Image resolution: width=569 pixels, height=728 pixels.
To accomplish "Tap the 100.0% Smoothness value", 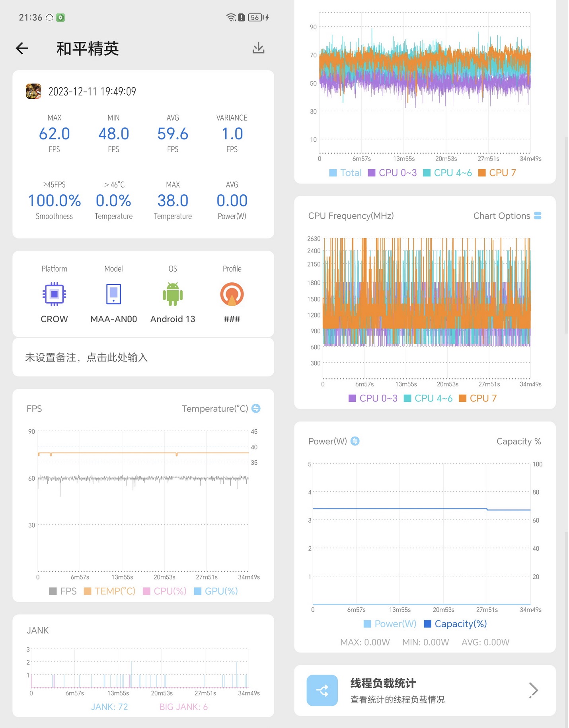I will point(55,200).
